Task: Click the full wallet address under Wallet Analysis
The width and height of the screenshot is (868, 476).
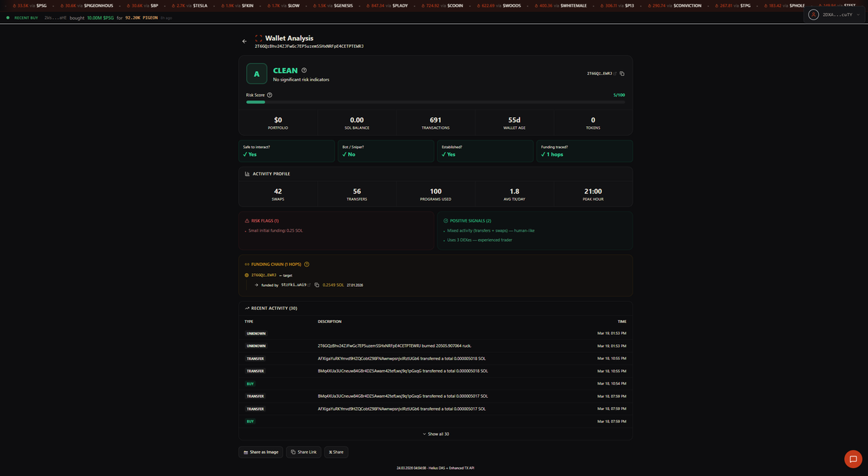Action: (x=309, y=46)
